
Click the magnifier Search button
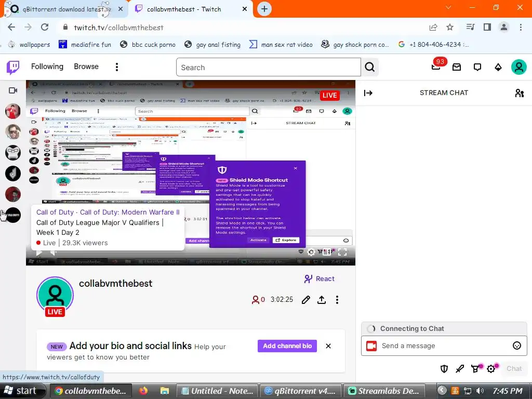coord(370,67)
